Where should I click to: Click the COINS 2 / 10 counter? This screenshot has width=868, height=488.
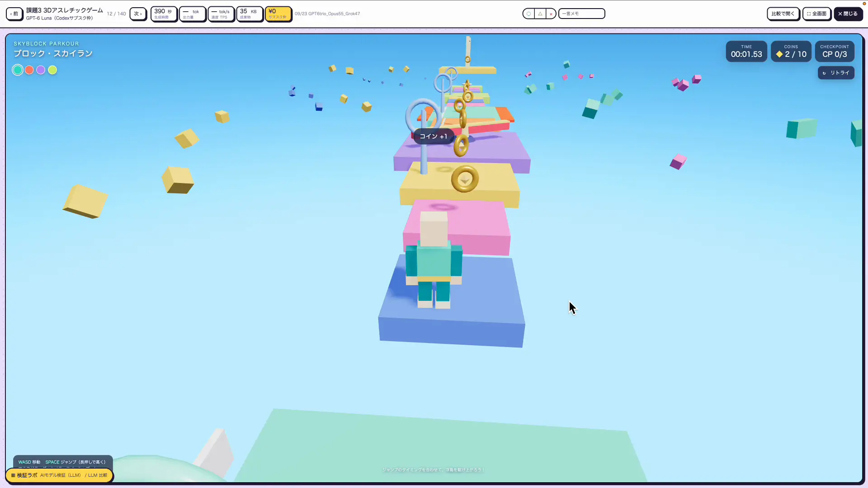point(791,52)
